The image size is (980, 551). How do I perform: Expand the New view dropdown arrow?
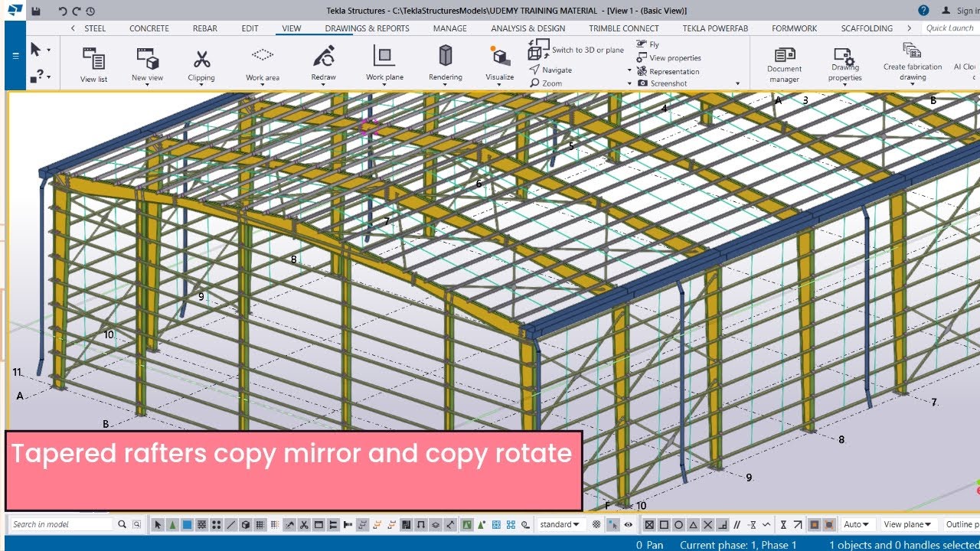point(147,86)
